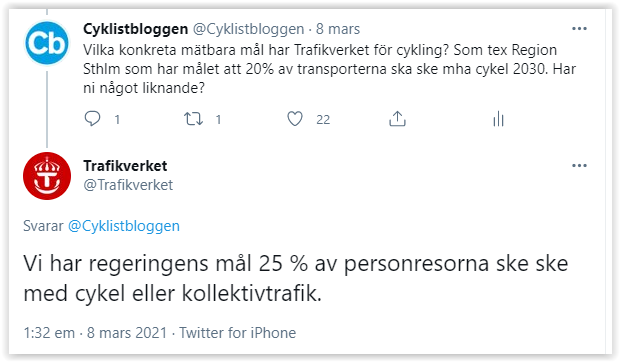The width and height of the screenshot is (620, 362).
Task: Open the Cyklistbloggen display name
Action: click(x=135, y=29)
